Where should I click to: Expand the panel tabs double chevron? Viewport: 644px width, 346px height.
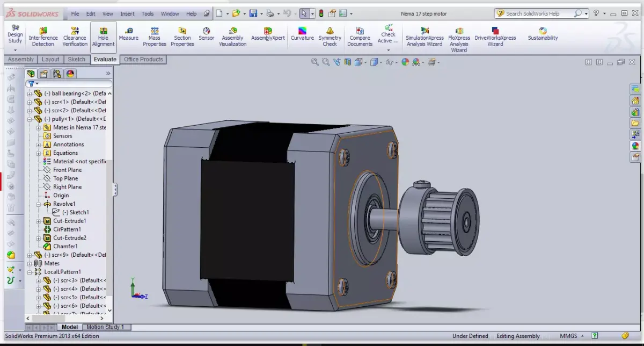[x=108, y=74]
